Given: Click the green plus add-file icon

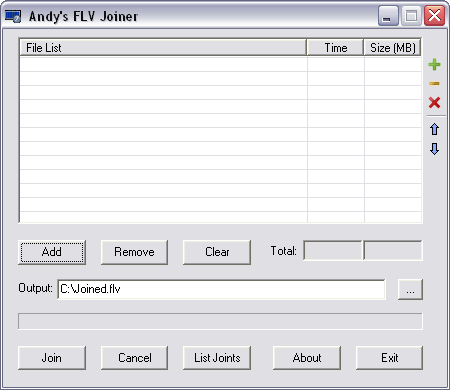Looking at the screenshot, I should tap(434, 64).
